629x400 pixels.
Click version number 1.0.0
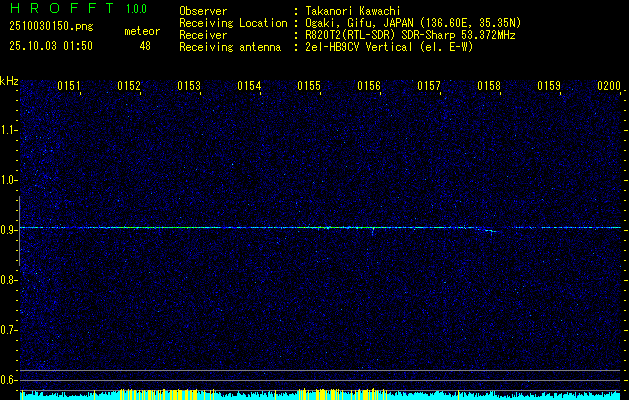click(136, 8)
